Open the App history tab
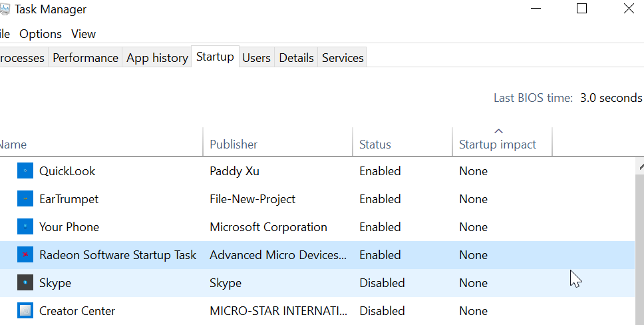Image resolution: width=644 pixels, height=325 pixels. point(157,57)
